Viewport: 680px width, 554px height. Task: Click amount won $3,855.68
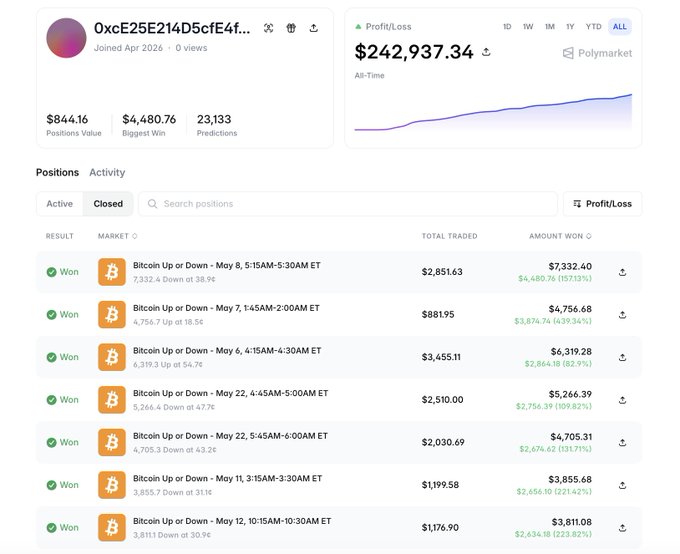click(570, 479)
